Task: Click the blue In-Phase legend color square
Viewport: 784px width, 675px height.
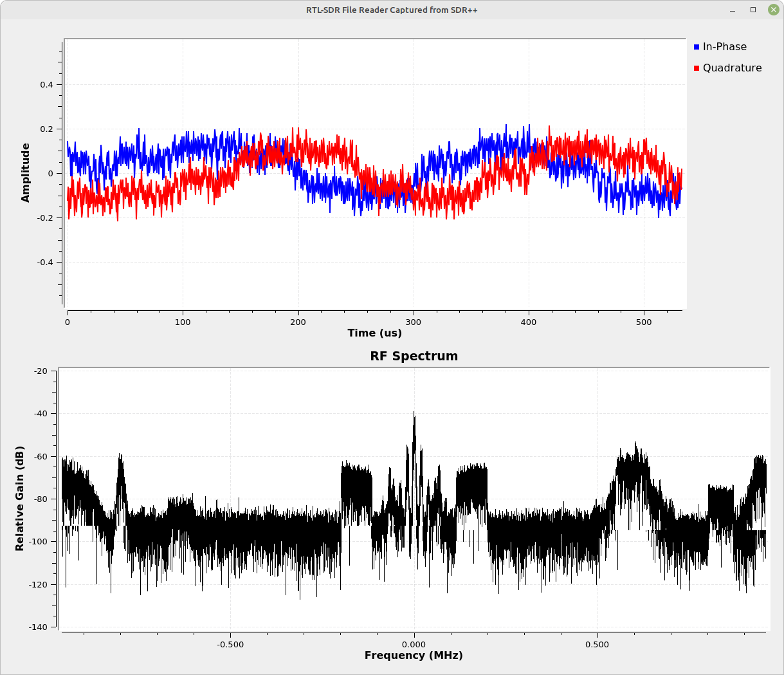Action: tap(697, 47)
